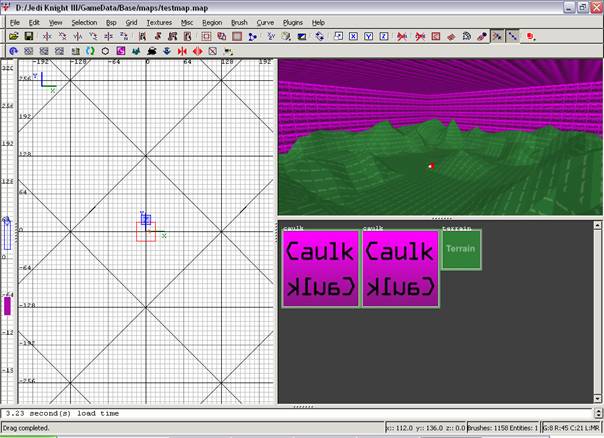Click the blue down-arrow patch icon
Screen dimensions: 604x438
[x=167, y=51]
